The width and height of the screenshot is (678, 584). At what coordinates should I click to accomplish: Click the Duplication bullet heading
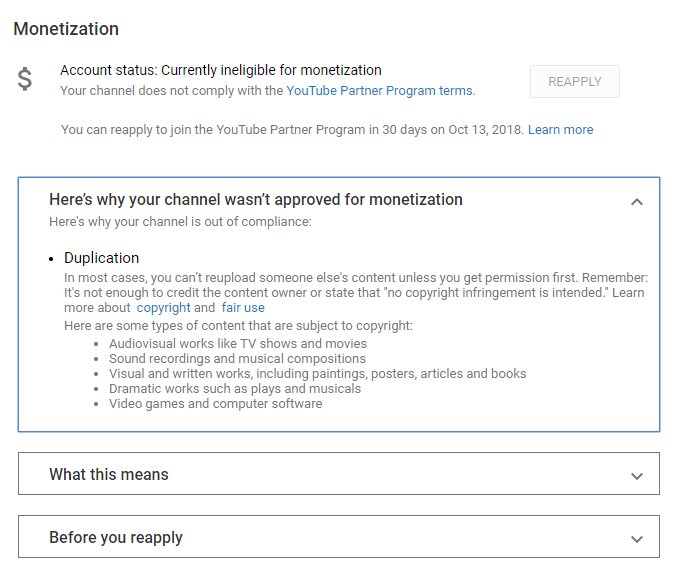click(102, 258)
